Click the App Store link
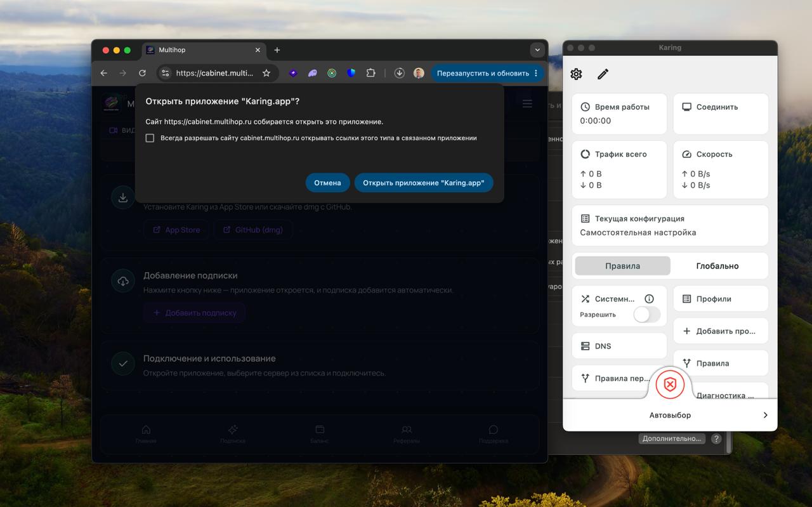 (176, 230)
